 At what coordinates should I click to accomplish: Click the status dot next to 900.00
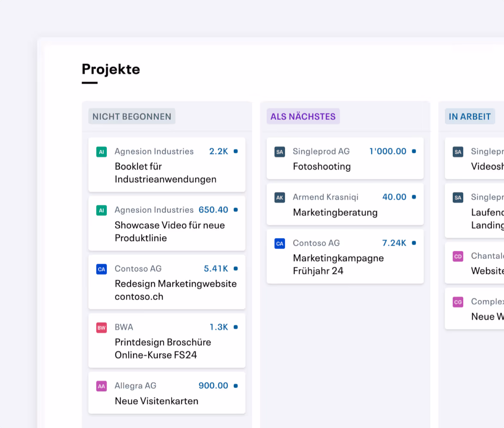pos(236,386)
